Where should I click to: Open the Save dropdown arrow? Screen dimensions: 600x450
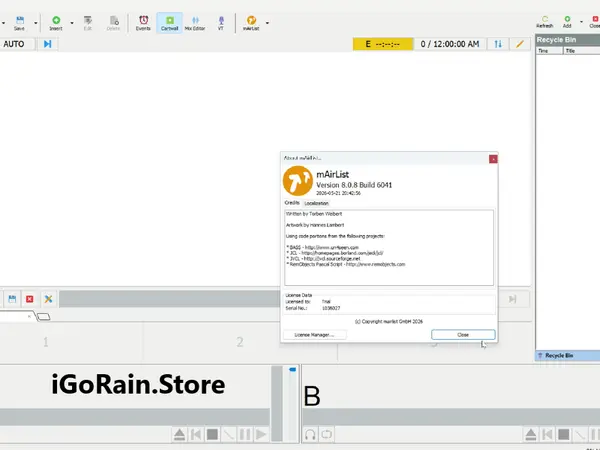[x=36, y=23]
